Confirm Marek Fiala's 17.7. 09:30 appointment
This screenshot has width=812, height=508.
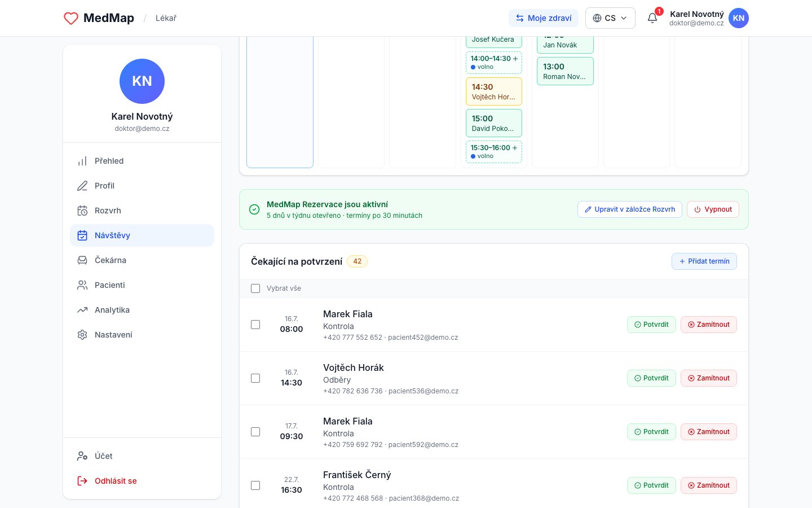(x=651, y=432)
